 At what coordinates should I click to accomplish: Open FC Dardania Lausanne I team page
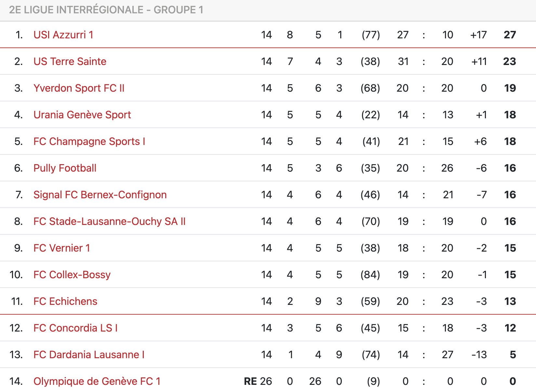pyautogui.click(x=89, y=355)
